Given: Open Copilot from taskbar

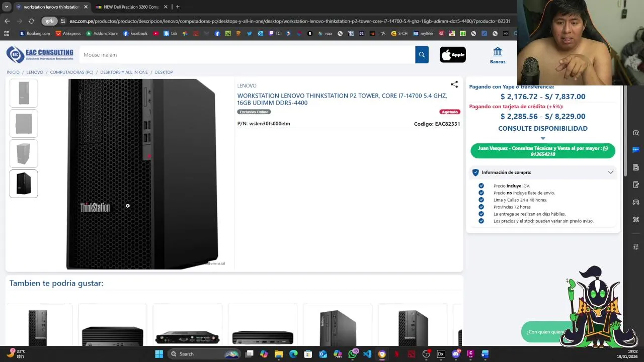Looking at the screenshot, I should tap(264, 354).
